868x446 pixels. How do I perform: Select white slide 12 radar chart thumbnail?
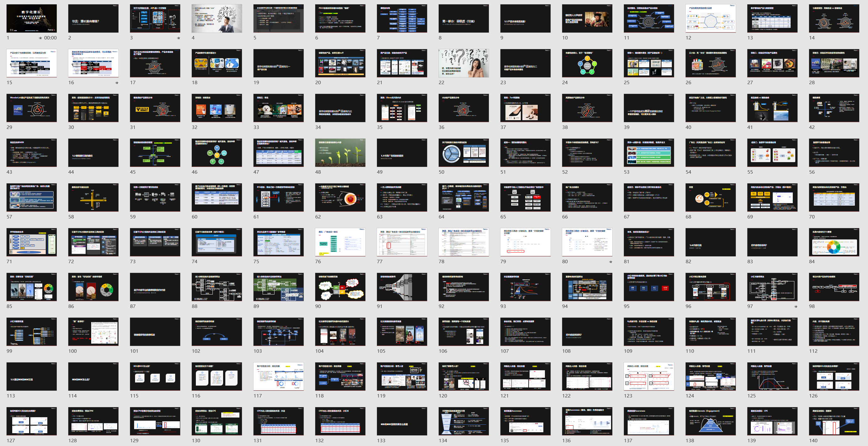[x=710, y=18]
